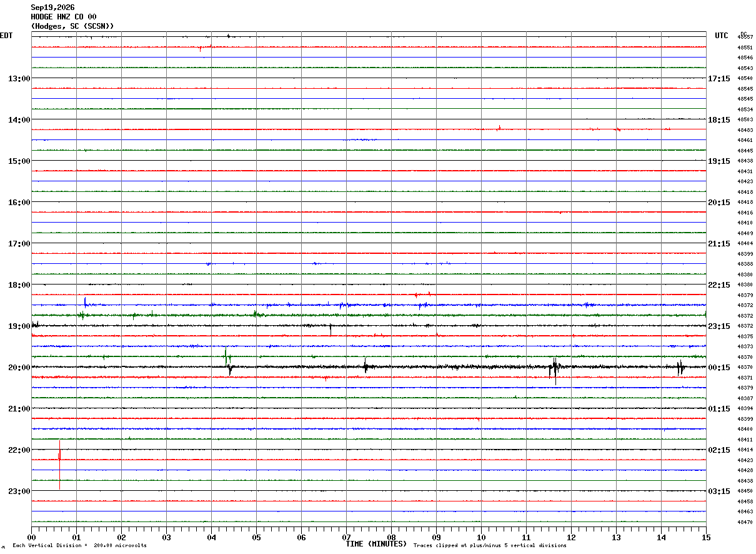Click the 03:15 UTC hour label
Viewport: 756px width, 554px height.
719,491
